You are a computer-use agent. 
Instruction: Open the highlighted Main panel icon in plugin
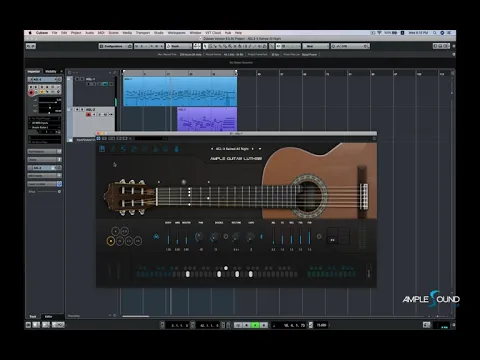(x=102, y=149)
